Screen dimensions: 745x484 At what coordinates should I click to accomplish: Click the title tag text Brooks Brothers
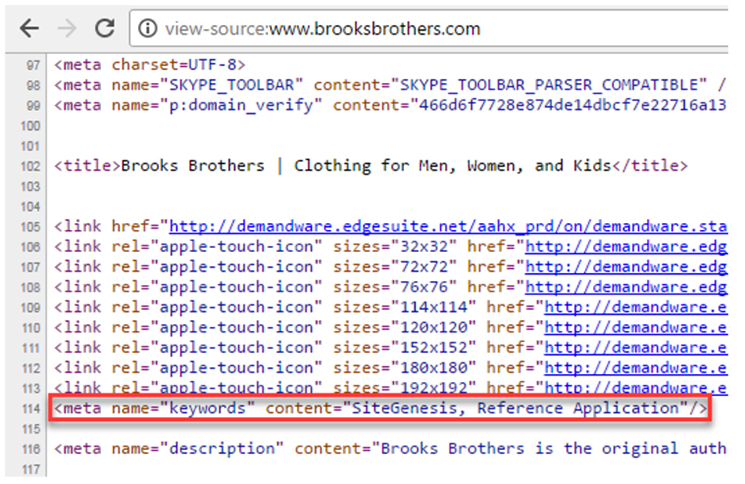[192, 166]
